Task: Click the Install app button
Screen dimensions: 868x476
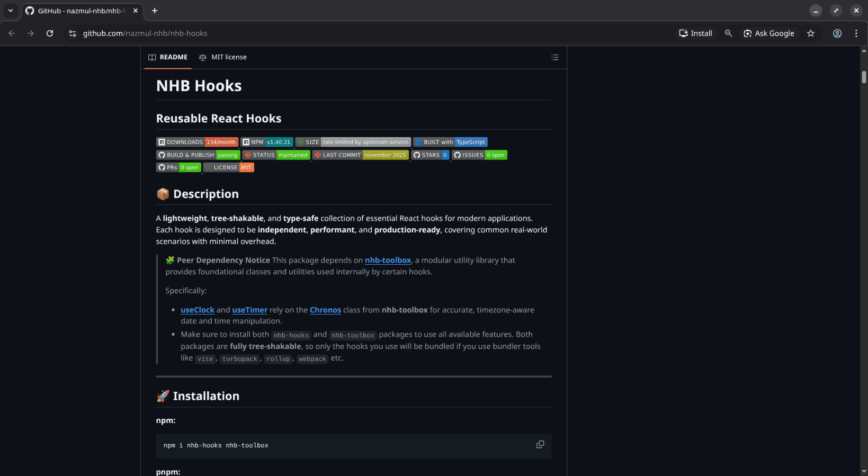Action: pos(695,33)
